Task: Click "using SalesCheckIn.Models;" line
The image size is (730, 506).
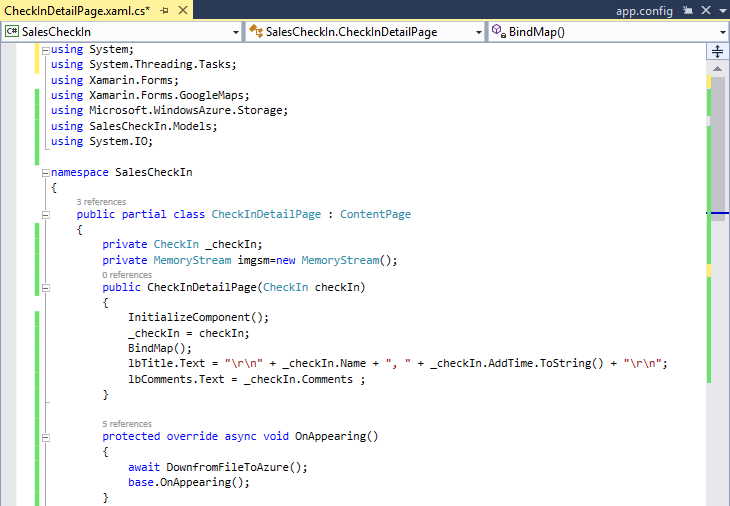Action: coord(134,126)
